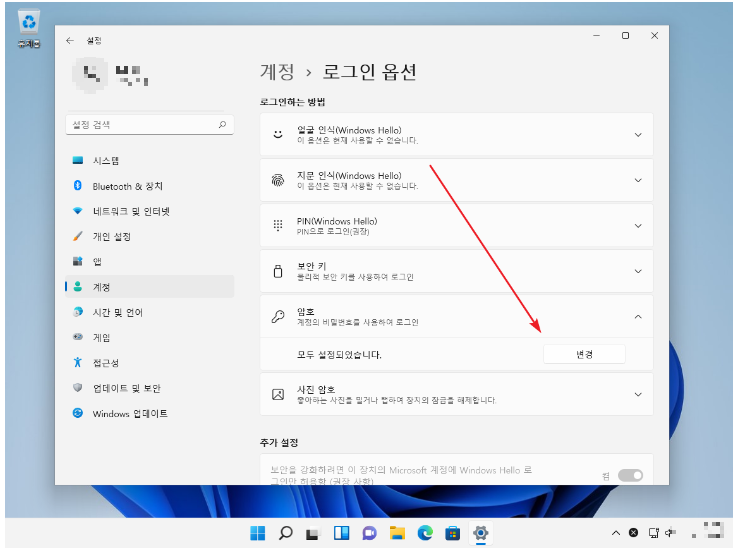Viewport: 738px width, 554px height.
Task: Toggle Windows Hello sign-in only switch
Action: coord(630,475)
